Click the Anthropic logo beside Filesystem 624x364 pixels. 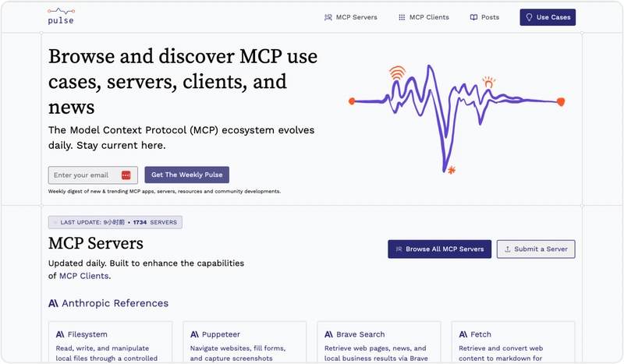coord(60,334)
